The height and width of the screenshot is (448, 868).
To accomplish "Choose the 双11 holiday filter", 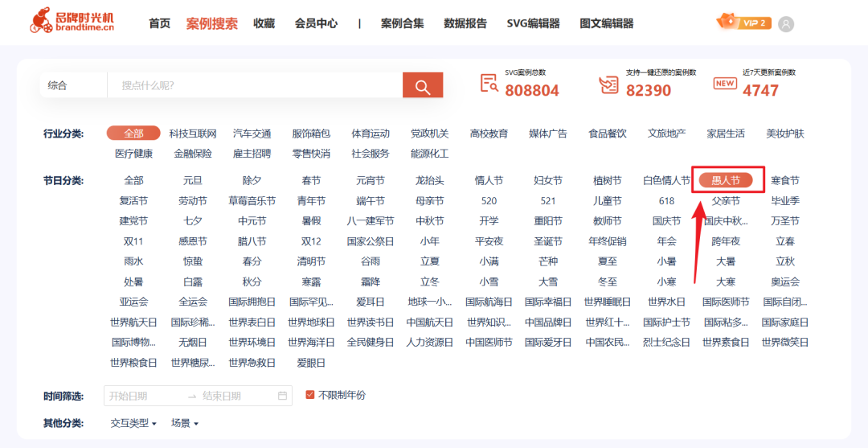I will coord(133,241).
